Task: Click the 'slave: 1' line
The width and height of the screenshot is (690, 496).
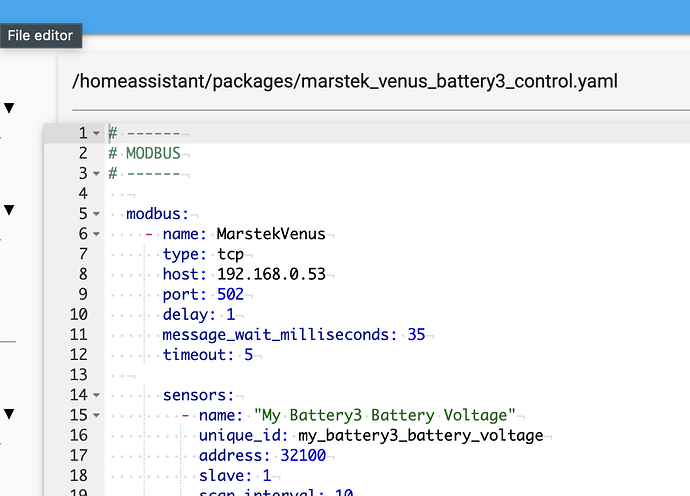Action: click(x=235, y=476)
